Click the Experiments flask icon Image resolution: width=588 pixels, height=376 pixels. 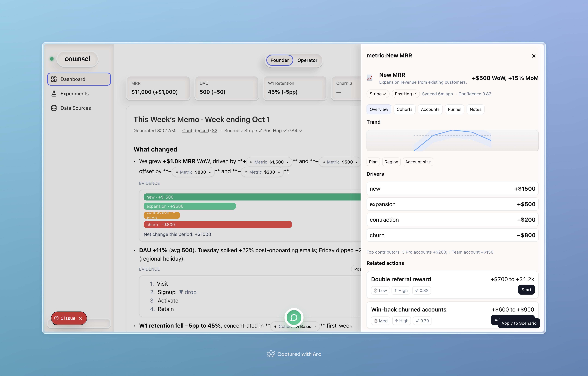click(x=54, y=94)
